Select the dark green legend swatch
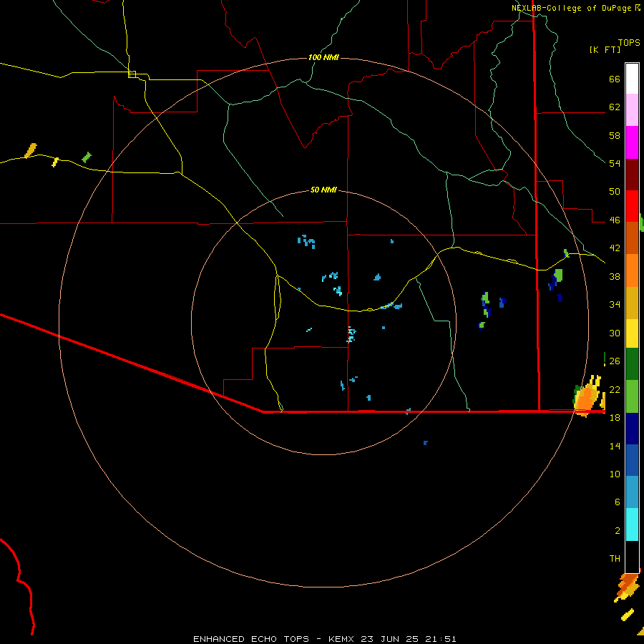 click(632, 364)
